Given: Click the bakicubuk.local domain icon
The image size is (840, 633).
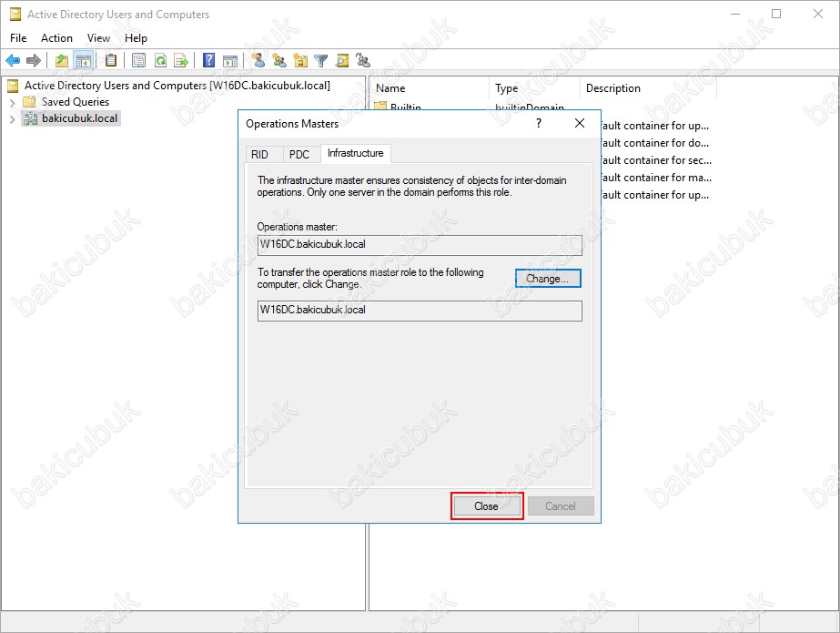Looking at the screenshot, I should point(30,118).
